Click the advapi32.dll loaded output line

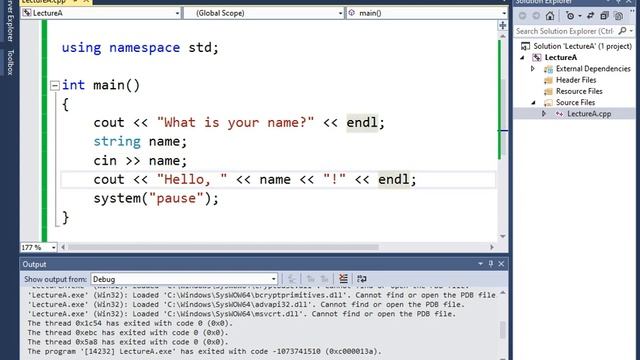click(x=246, y=304)
